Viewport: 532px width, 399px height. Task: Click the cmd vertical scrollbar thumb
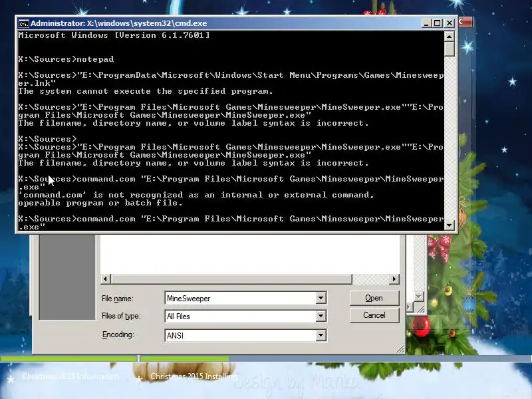tap(450, 49)
